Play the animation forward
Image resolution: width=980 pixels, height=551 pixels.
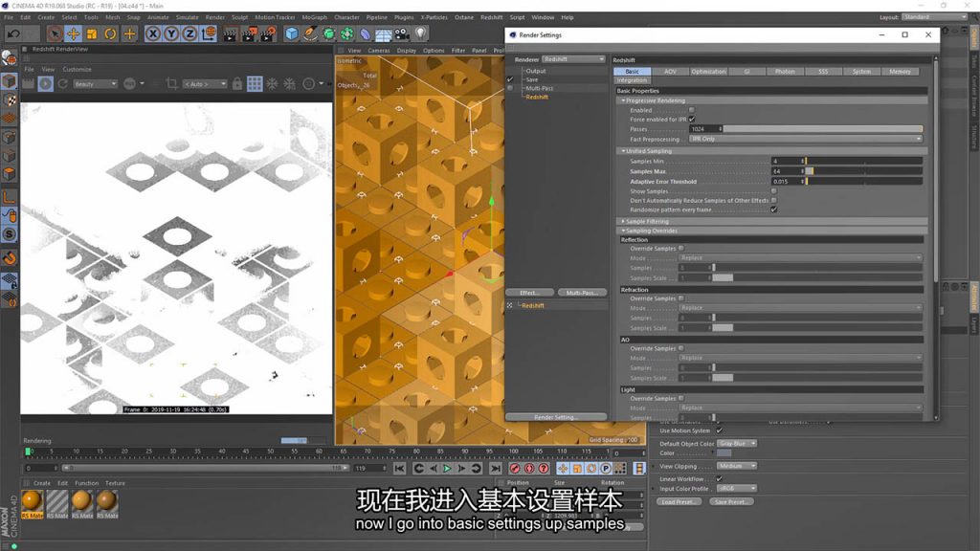click(x=448, y=469)
